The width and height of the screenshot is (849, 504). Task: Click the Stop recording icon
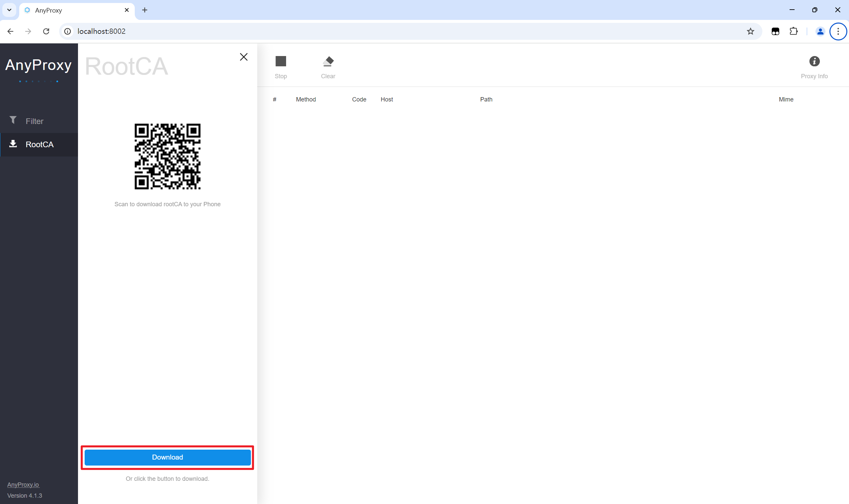click(281, 61)
